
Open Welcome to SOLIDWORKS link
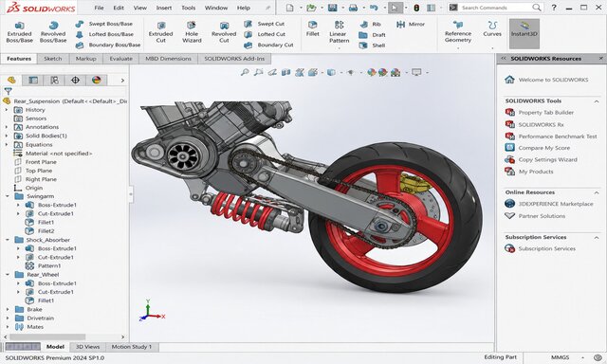pyautogui.click(x=546, y=80)
